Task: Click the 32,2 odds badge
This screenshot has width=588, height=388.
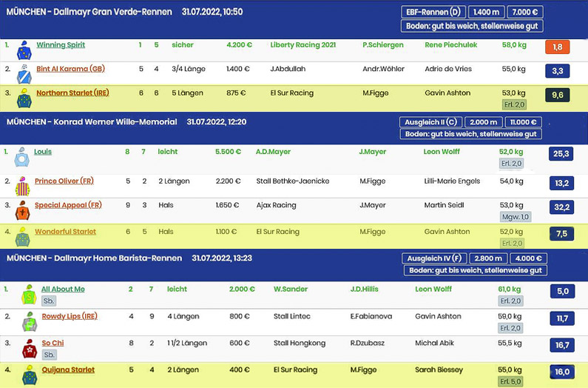Action: click(x=562, y=207)
